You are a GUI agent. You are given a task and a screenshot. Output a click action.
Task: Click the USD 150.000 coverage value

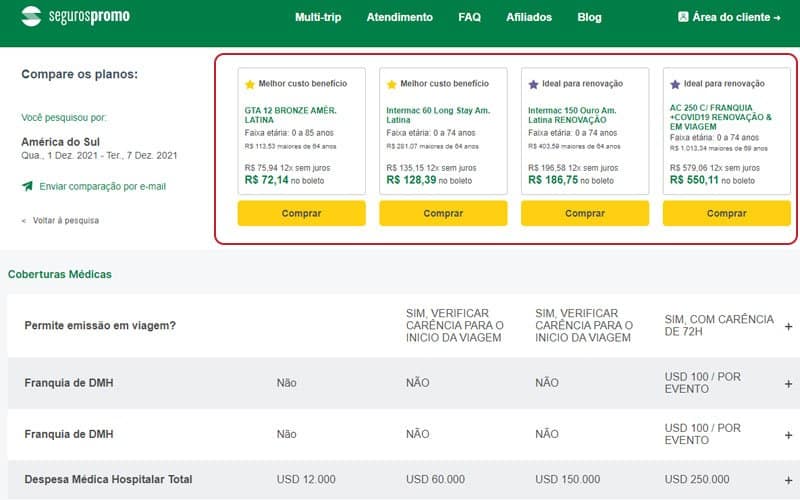tap(567, 479)
